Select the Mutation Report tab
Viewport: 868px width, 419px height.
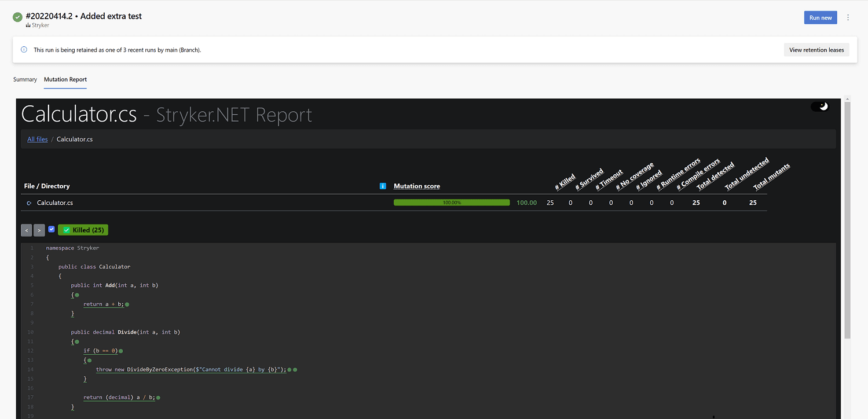(65, 79)
